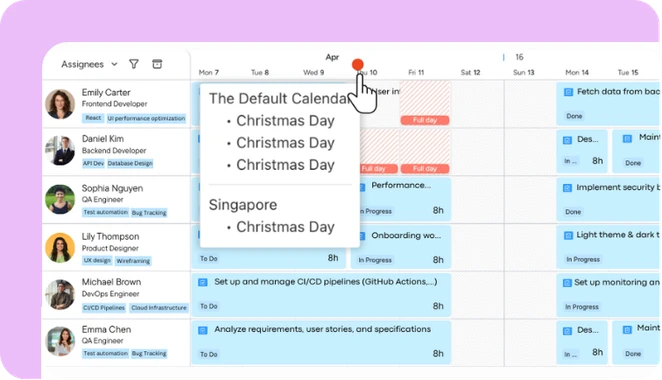This screenshot has width=662, height=380.
Task: Select the CI/CD Pipelines tag
Action: click(104, 307)
